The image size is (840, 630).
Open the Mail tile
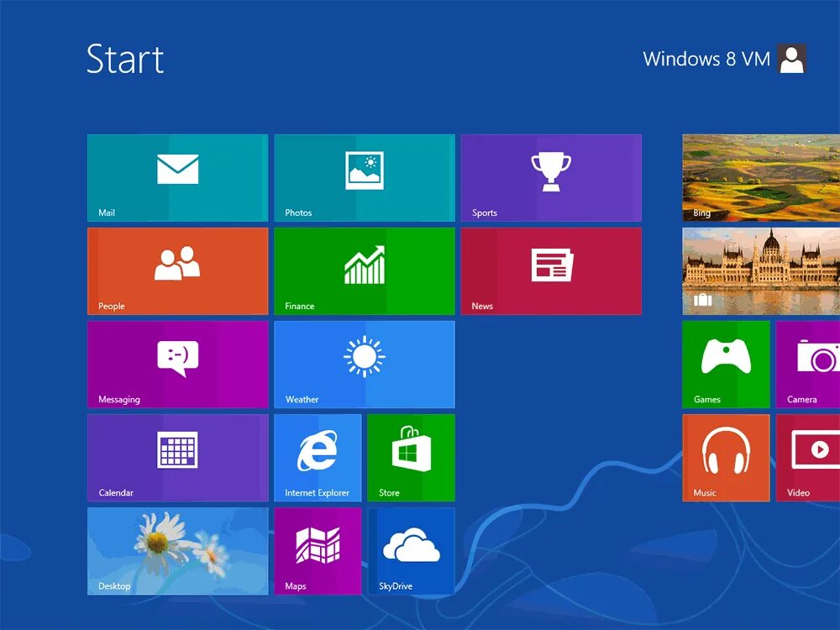177,178
